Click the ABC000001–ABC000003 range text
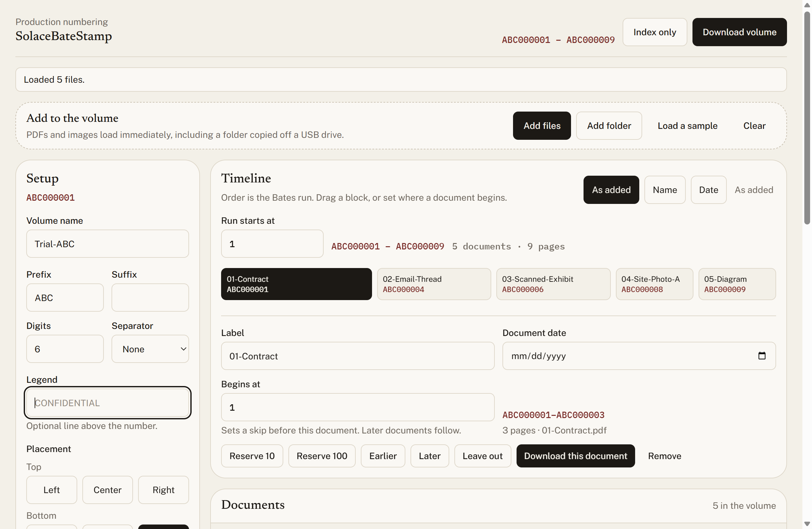 (553, 415)
